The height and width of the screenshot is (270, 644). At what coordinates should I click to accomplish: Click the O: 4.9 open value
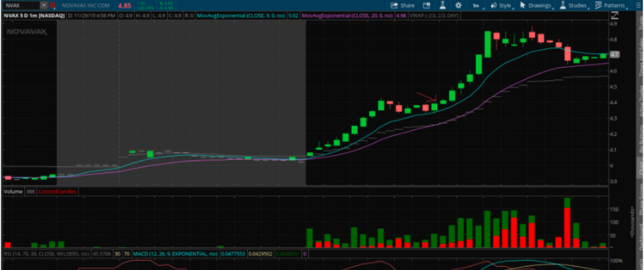[x=125, y=16]
